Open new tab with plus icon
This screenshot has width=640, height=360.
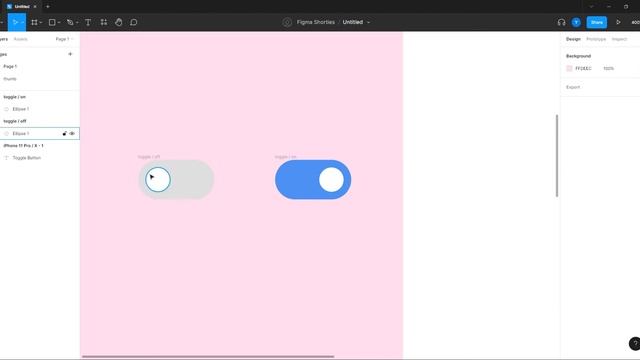coord(48,7)
